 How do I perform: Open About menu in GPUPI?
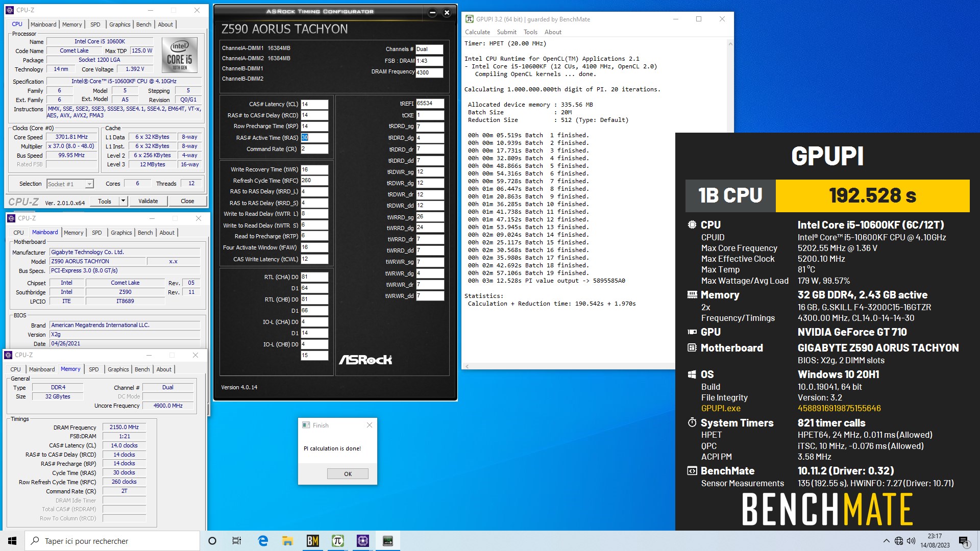point(553,32)
